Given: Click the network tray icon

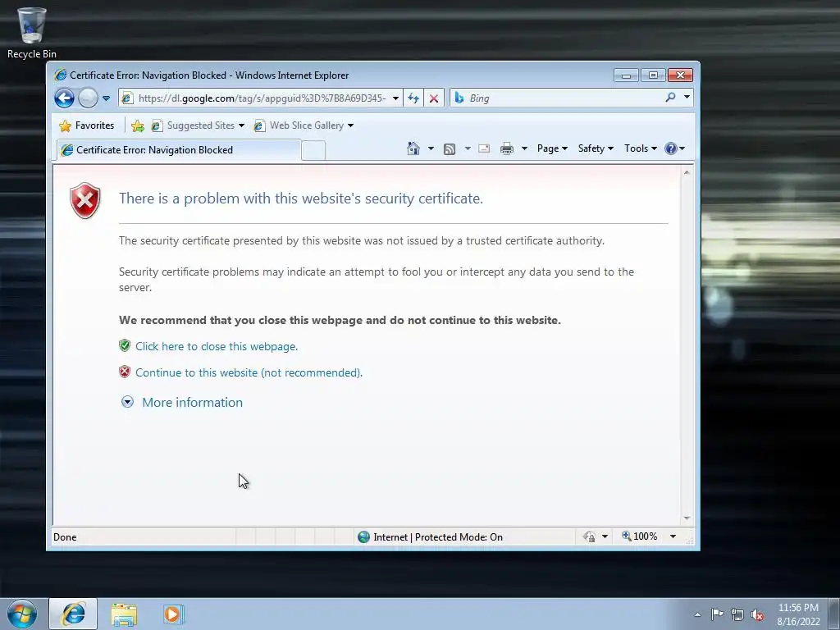Looking at the screenshot, I should pyautogui.click(x=737, y=614).
